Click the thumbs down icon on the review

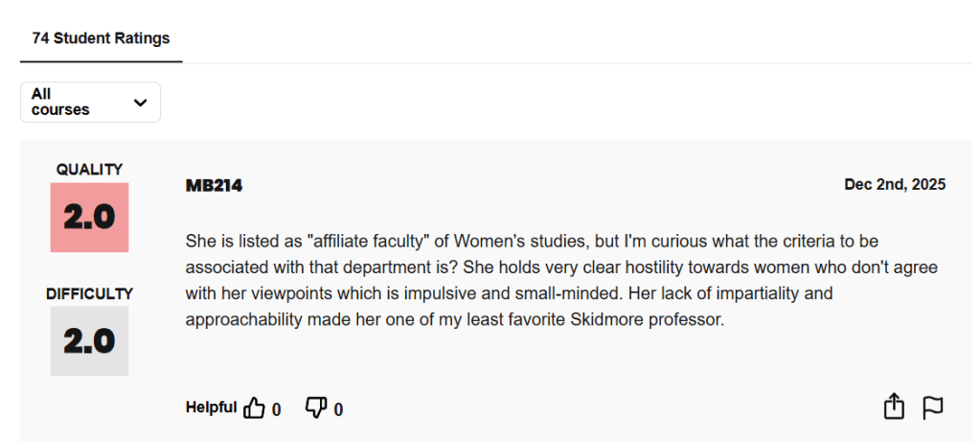tap(315, 408)
